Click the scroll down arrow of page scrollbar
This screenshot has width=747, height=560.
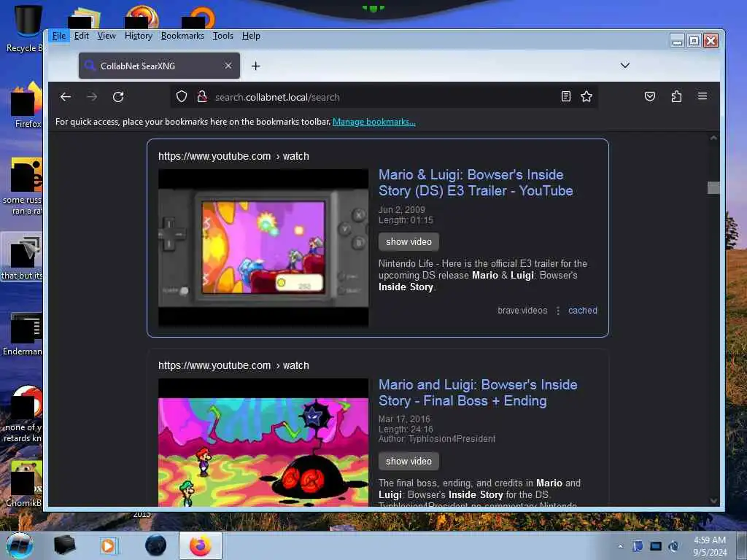pyautogui.click(x=713, y=500)
